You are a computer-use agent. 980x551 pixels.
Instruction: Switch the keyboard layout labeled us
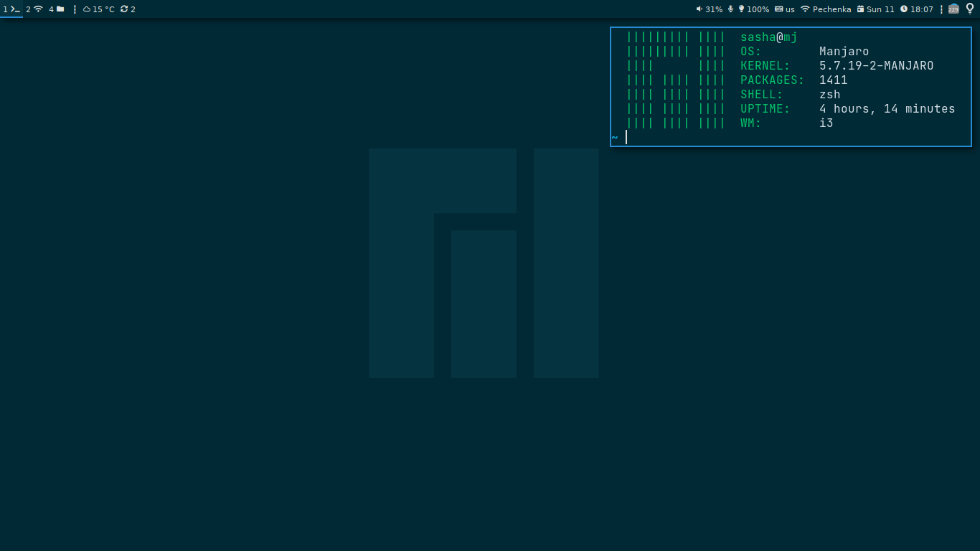point(785,9)
